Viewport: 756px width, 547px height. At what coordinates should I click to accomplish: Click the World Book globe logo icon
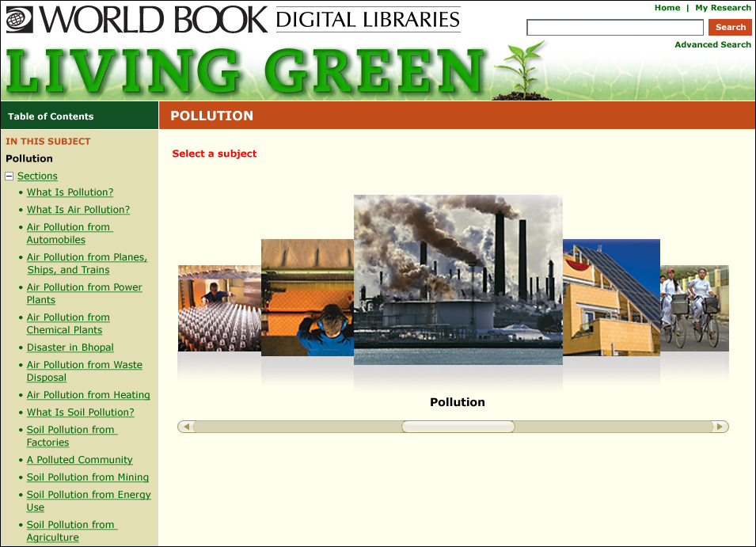click(x=19, y=20)
